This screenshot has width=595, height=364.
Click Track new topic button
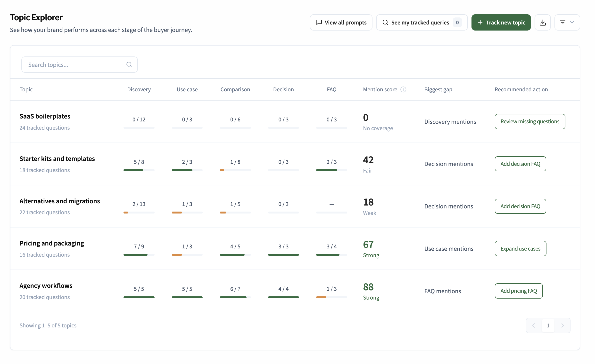pyautogui.click(x=501, y=23)
